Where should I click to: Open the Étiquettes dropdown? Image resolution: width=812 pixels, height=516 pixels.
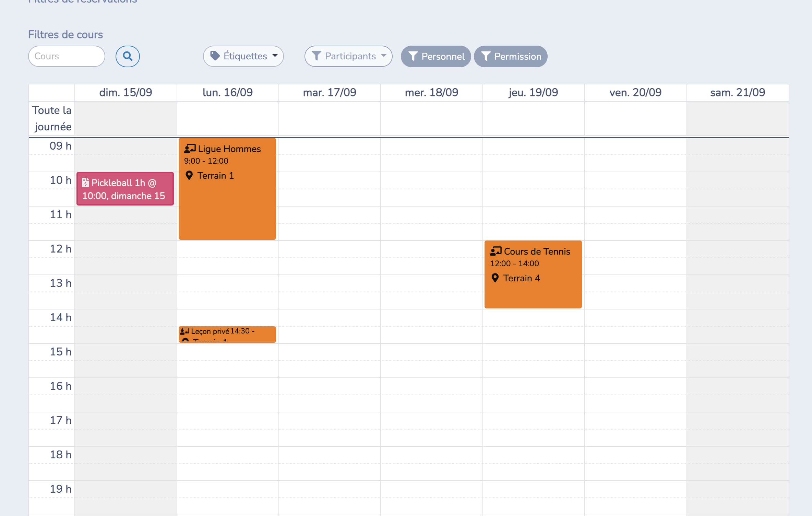tap(243, 56)
